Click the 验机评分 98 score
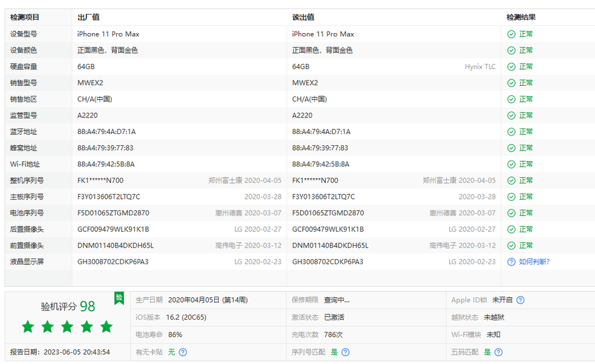Screen dimensions: 595x364 [68, 307]
